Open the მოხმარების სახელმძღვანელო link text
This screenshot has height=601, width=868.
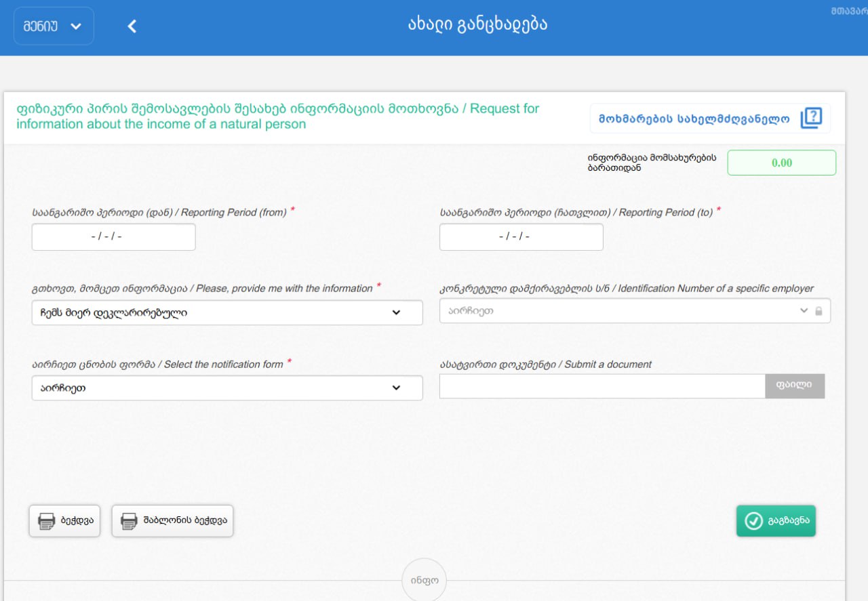694,119
